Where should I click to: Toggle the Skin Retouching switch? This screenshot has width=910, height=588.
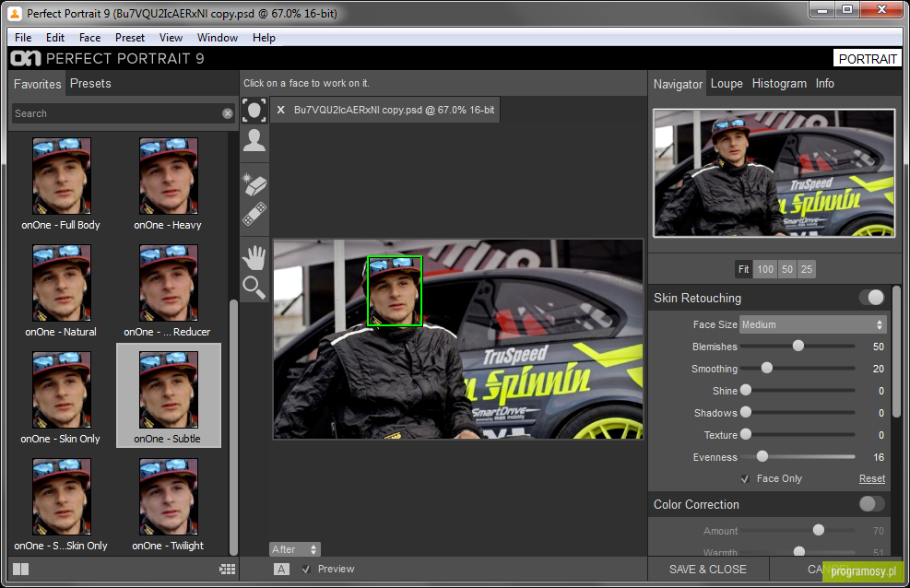tap(872, 298)
